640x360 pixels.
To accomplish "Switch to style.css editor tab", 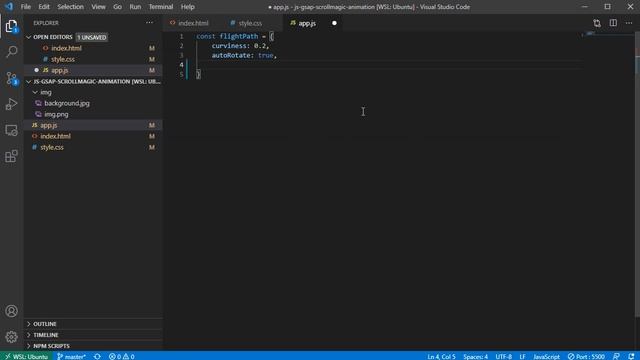I will coord(250,23).
